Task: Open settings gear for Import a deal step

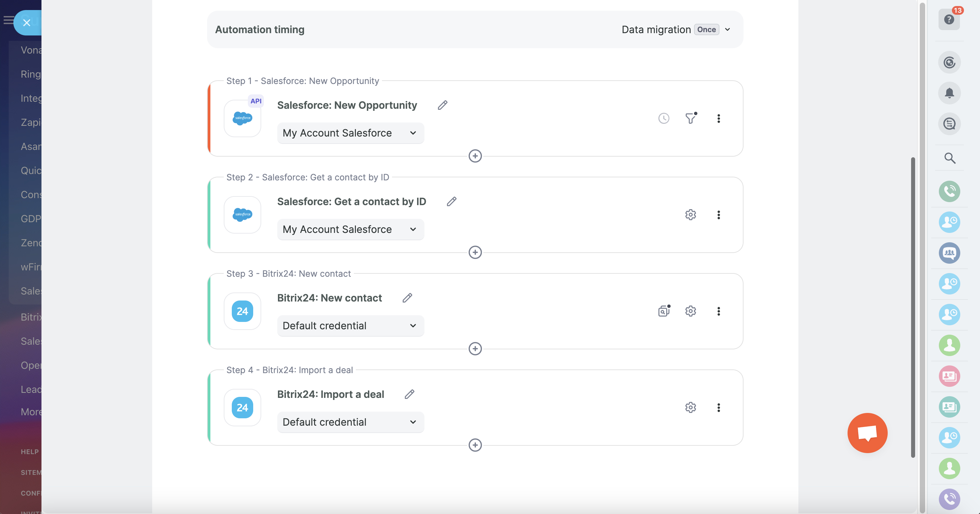Action: [690, 407]
